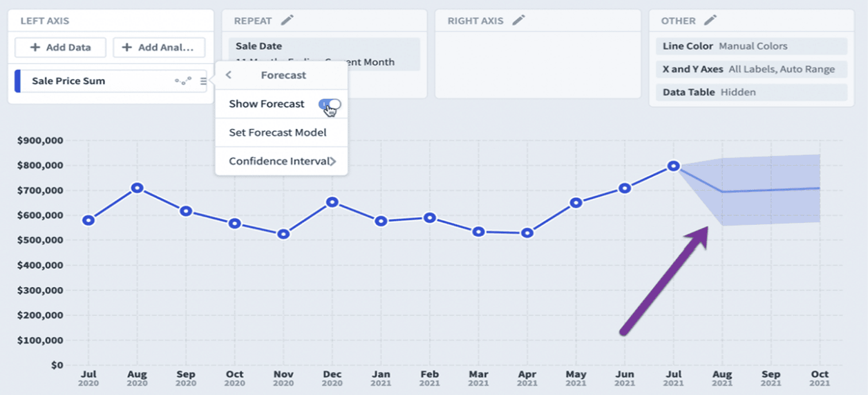Click the plus icon of Add Data

tap(35, 47)
